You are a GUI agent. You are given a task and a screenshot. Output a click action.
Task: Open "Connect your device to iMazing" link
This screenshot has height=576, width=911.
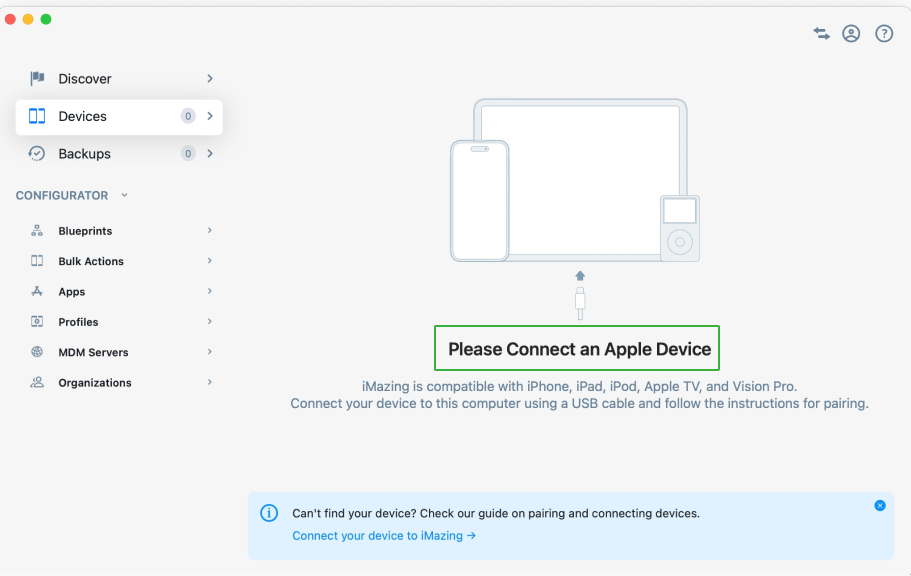click(384, 536)
